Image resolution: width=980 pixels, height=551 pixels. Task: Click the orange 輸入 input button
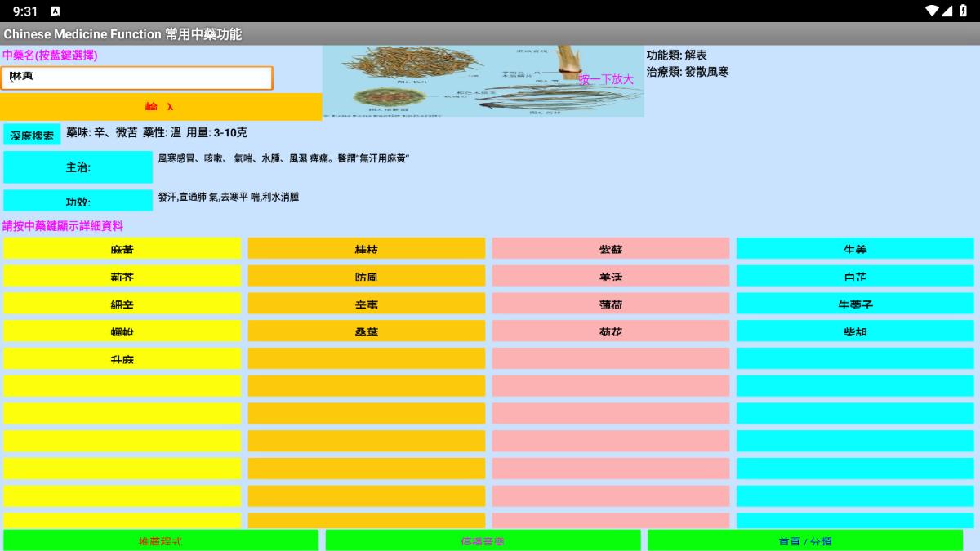click(x=161, y=107)
